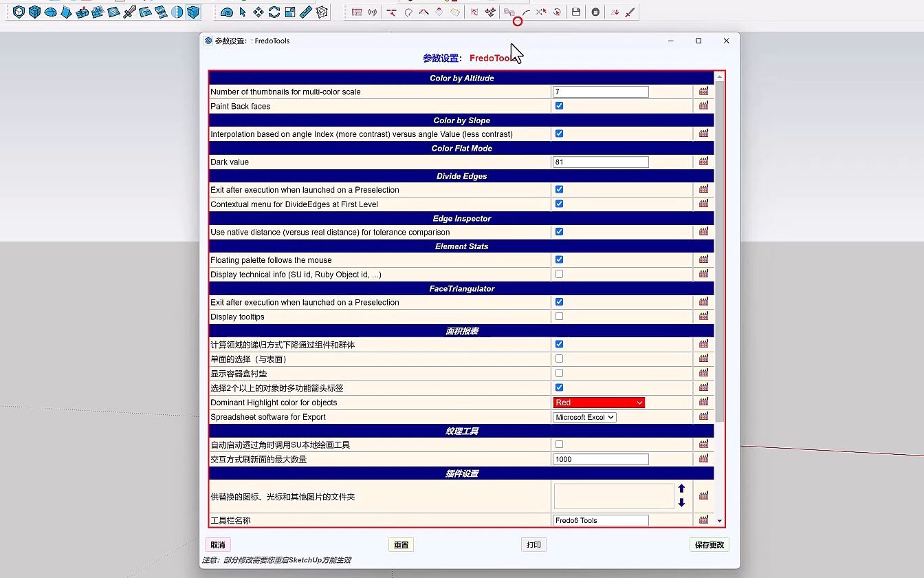Click the settings dialog vertical scrollbar
The width and height of the screenshot is (924, 578).
[720, 251]
